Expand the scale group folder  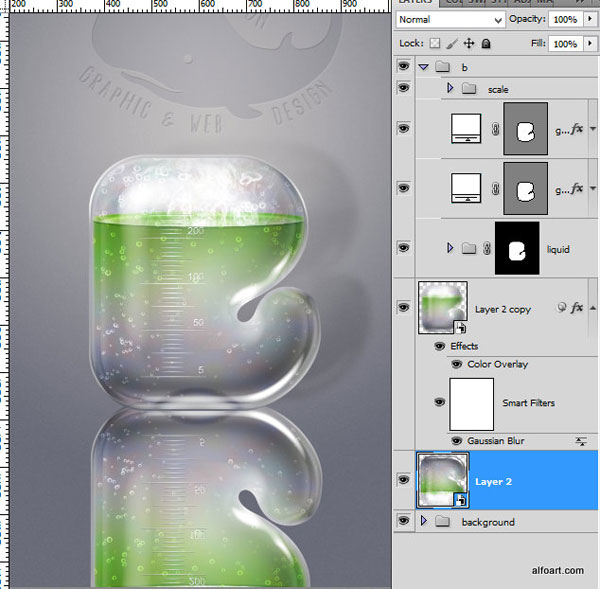(x=450, y=88)
